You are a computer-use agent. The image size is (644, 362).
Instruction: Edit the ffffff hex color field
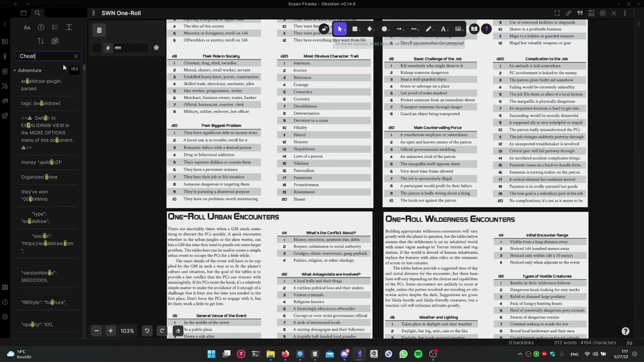pyautogui.click(x=130, y=48)
